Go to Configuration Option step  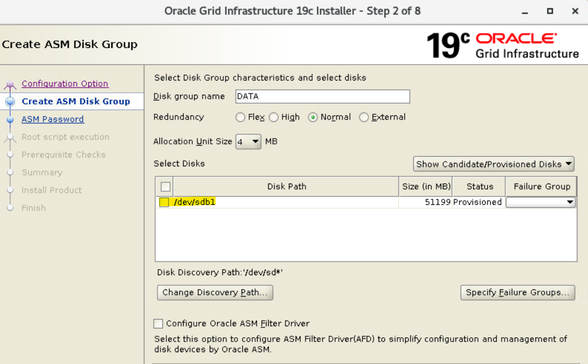tap(65, 84)
